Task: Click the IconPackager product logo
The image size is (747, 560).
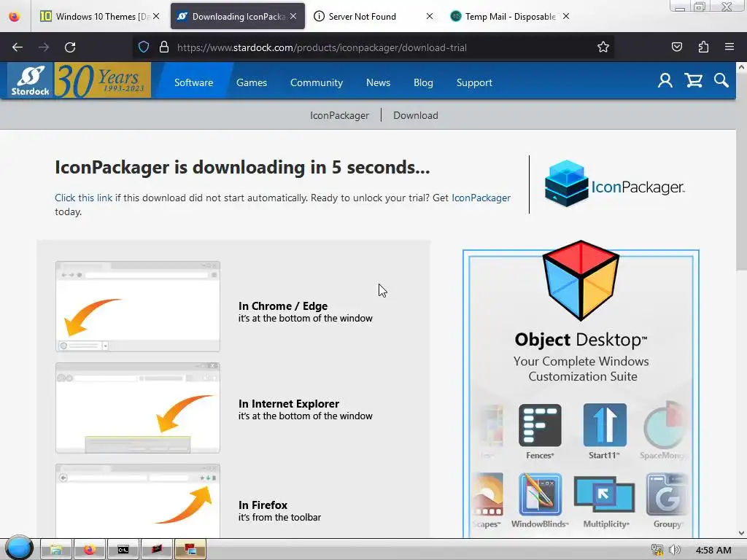Action: [x=614, y=184]
